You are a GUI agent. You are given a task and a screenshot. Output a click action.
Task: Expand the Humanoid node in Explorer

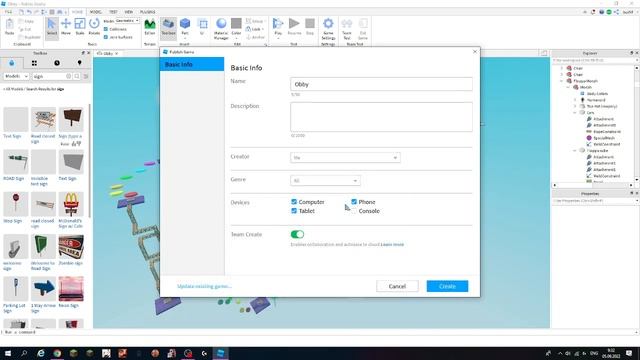point(575,100)
